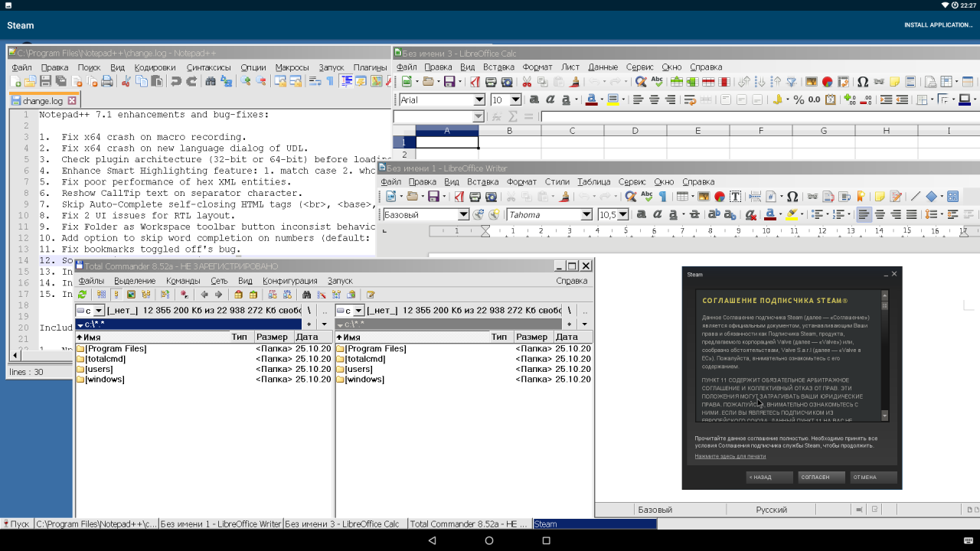Toggle formatting marks pilcrow in Writer
This screenshot has height=551, width=980.
[x=663, y=197]
